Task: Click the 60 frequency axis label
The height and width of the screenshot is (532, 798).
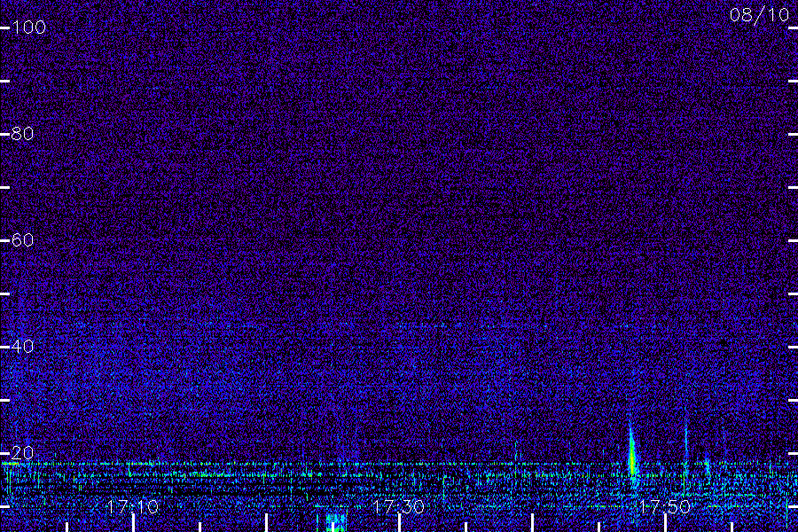Action: click(22, 239)
